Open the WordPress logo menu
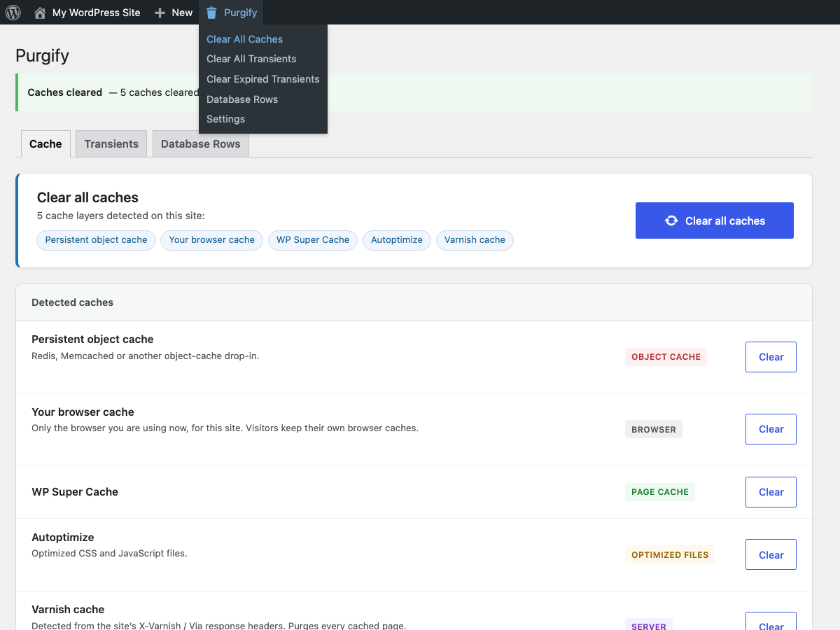Screen dimensions: 840x630 point(13,13)
